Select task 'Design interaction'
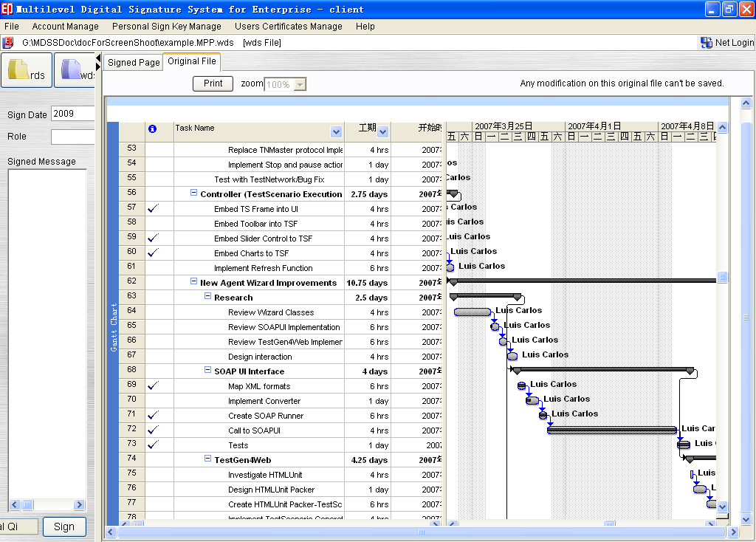Screen dimensions: 756x542 [x=260, y=357]
